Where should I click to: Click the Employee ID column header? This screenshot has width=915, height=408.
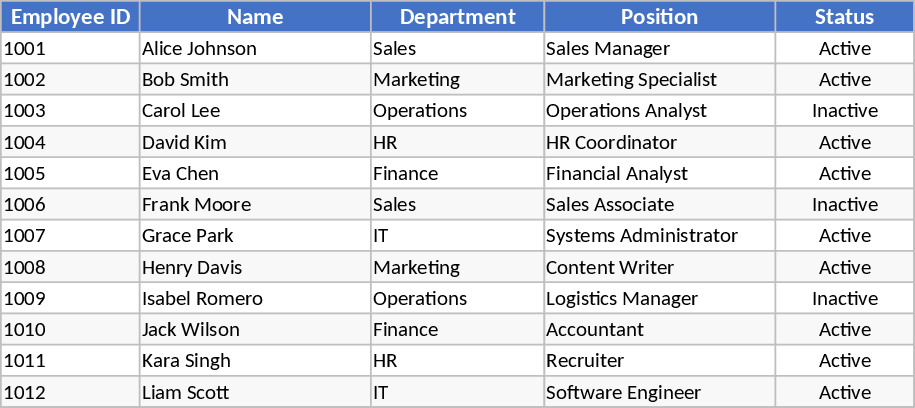[x=70, y=17]
